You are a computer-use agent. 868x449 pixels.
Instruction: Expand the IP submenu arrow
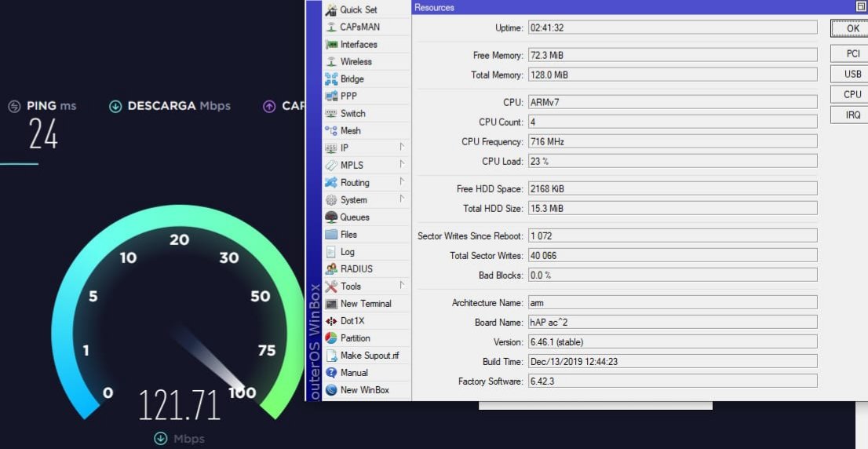click(402, 148)
